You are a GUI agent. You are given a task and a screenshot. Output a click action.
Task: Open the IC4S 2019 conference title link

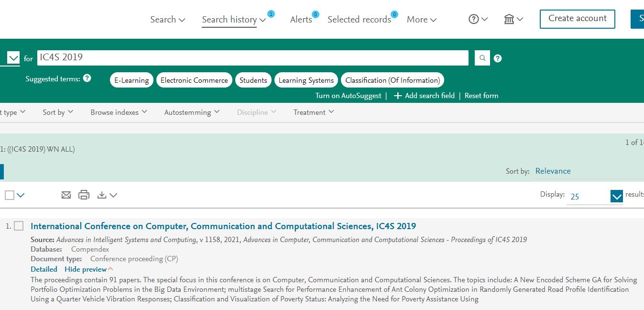click(223, 226)
